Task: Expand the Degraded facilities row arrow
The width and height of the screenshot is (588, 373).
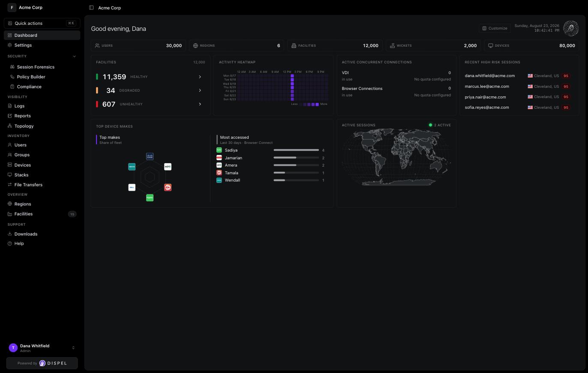Action: (200, 90)
